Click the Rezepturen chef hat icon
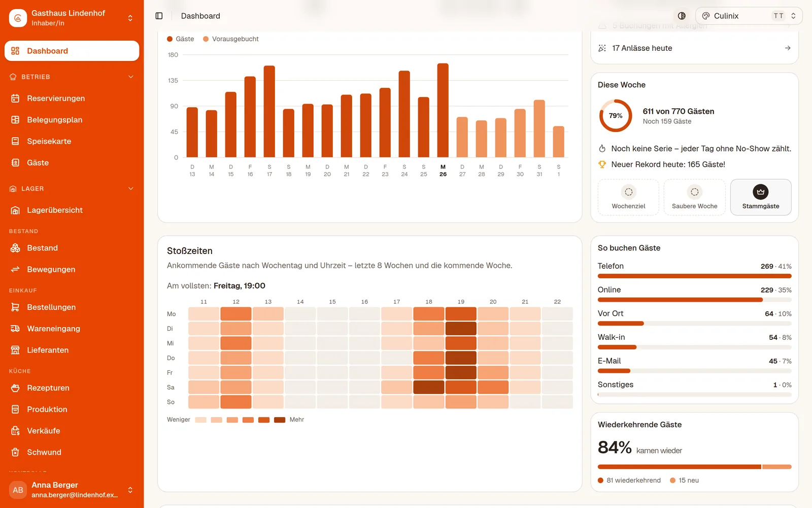 [x=15, y=388]
